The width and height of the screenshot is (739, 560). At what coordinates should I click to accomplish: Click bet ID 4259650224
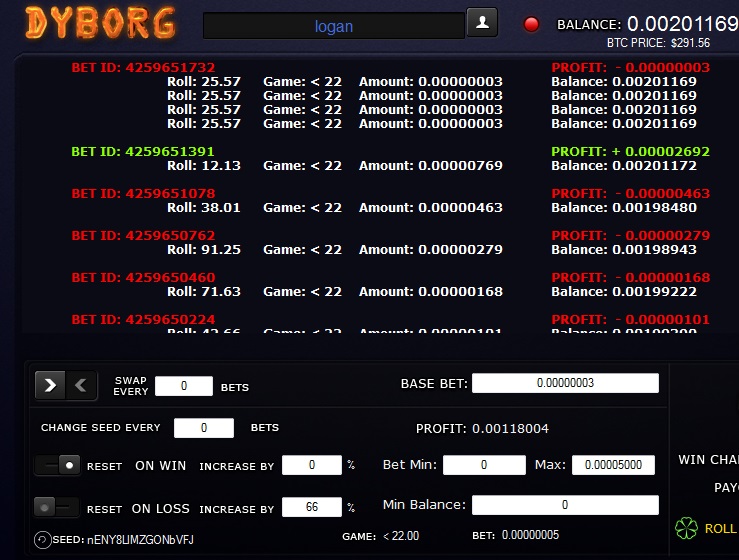143,319
